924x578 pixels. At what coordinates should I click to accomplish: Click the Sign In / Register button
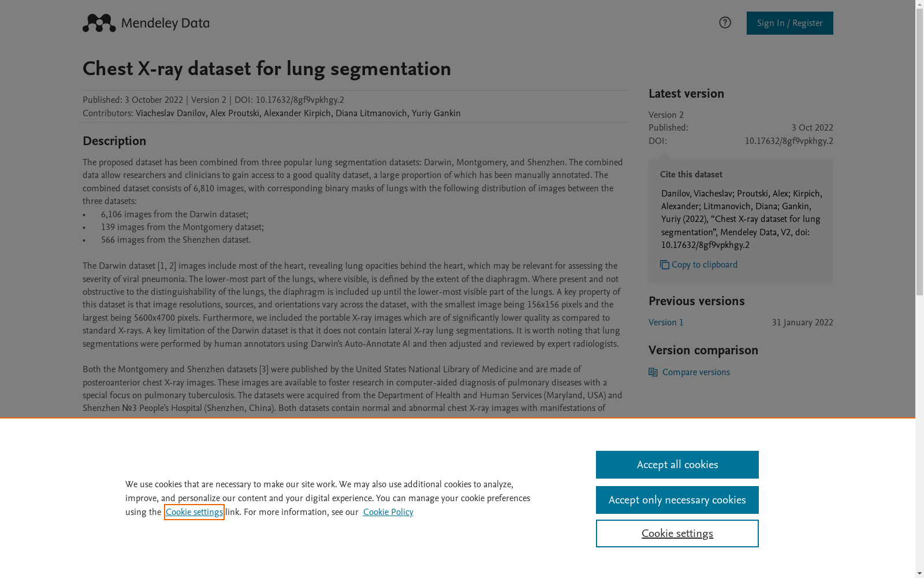(789, 23)
